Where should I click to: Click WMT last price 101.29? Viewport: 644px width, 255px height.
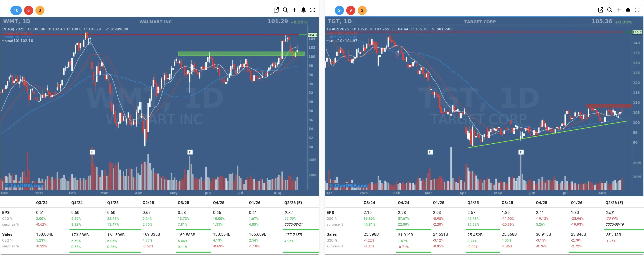278,21
